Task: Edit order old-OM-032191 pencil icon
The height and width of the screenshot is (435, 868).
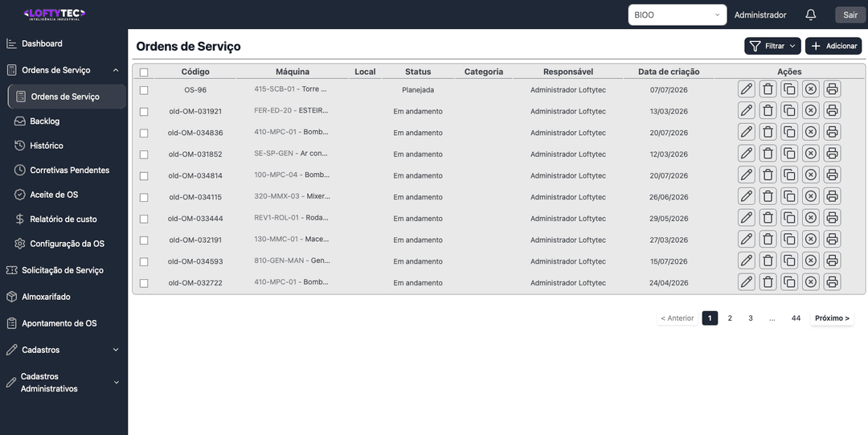Action: (746, 240)
